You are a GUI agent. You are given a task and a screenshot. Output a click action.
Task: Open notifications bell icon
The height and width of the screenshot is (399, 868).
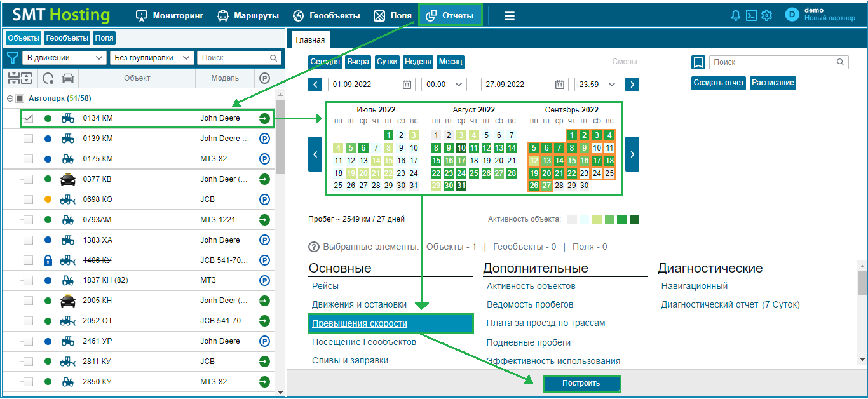[x=736, y=15]
